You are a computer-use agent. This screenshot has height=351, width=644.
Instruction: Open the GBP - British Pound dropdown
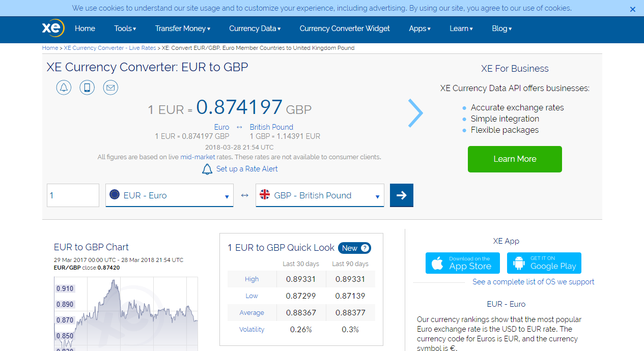point(320,195)
